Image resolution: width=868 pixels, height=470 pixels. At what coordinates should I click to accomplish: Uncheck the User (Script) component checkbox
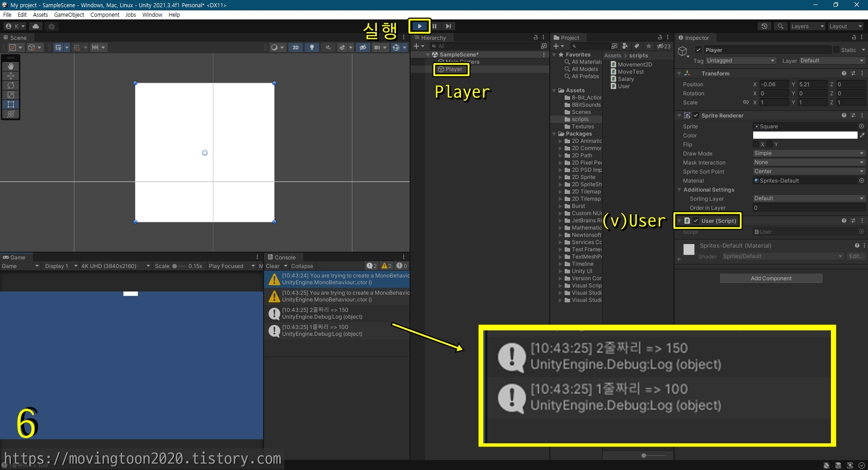pos(696,221)
